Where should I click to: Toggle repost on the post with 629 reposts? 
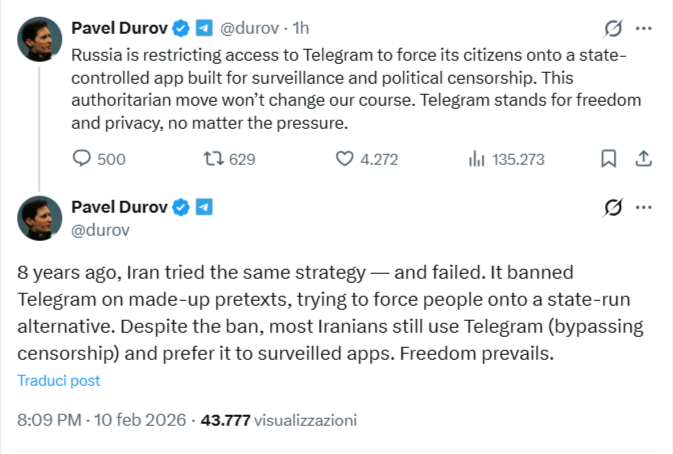(212, 158)
